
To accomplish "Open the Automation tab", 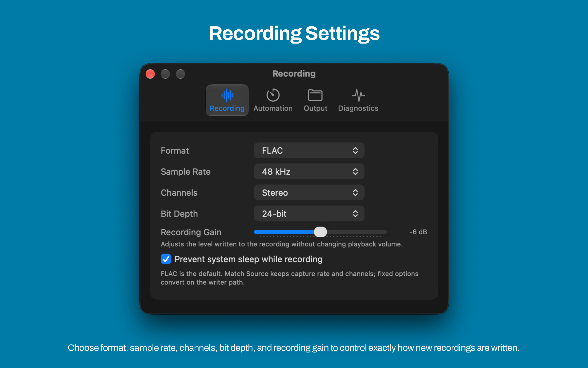I will click(x=273, y=100).
